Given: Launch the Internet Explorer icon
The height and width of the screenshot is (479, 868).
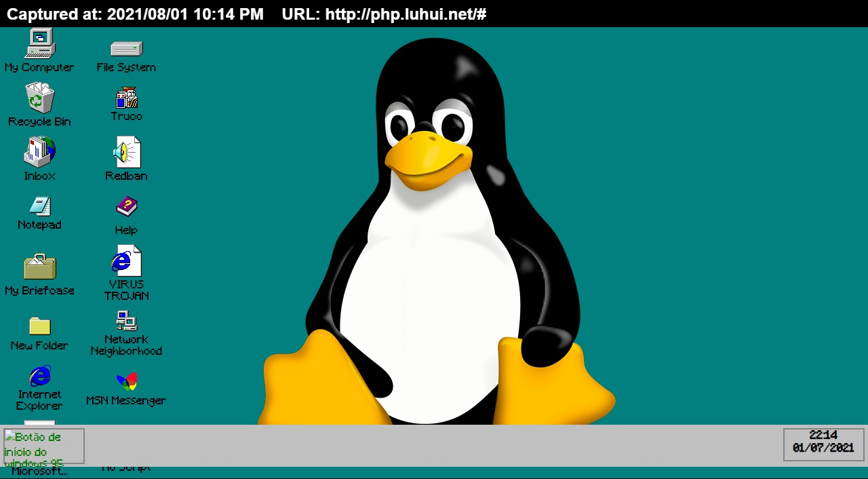Looking at the screenshot, I should 39,376.
